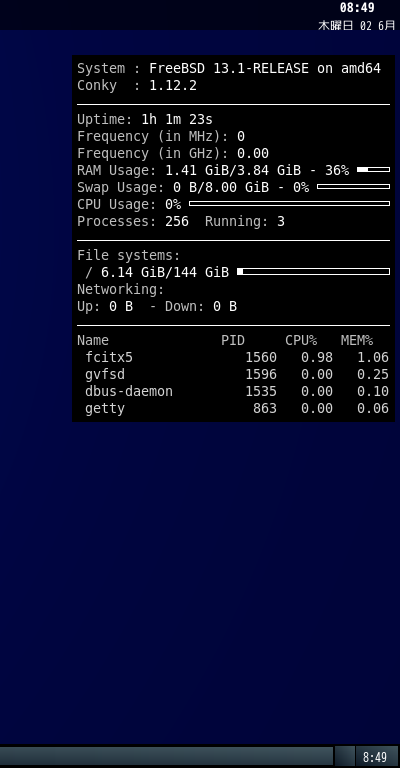Click the Swap Usage progress bar
The width and height of the screenshot is (400, 768).
click(x=353, y=187)
